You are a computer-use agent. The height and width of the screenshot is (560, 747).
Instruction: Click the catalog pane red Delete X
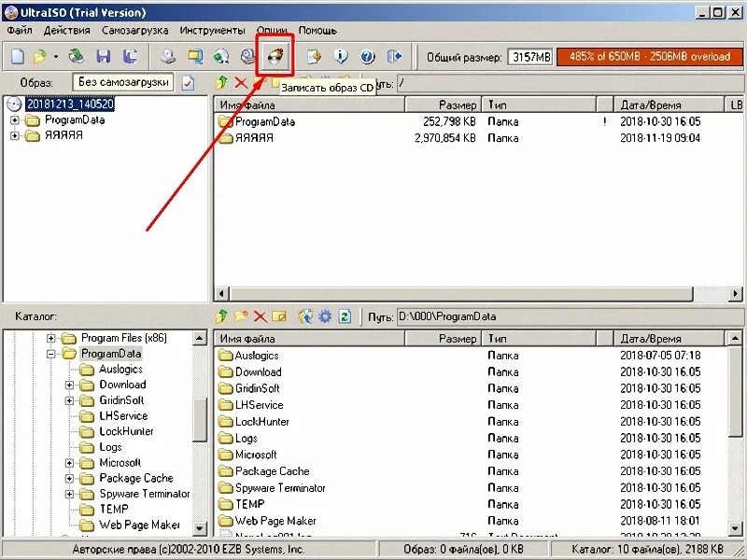260,316
